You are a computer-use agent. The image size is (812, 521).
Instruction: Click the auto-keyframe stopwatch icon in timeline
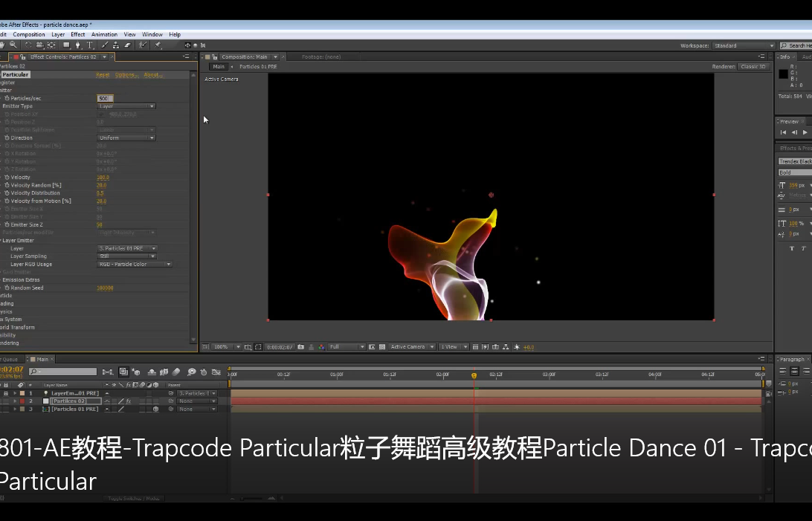tap(204, 372)
